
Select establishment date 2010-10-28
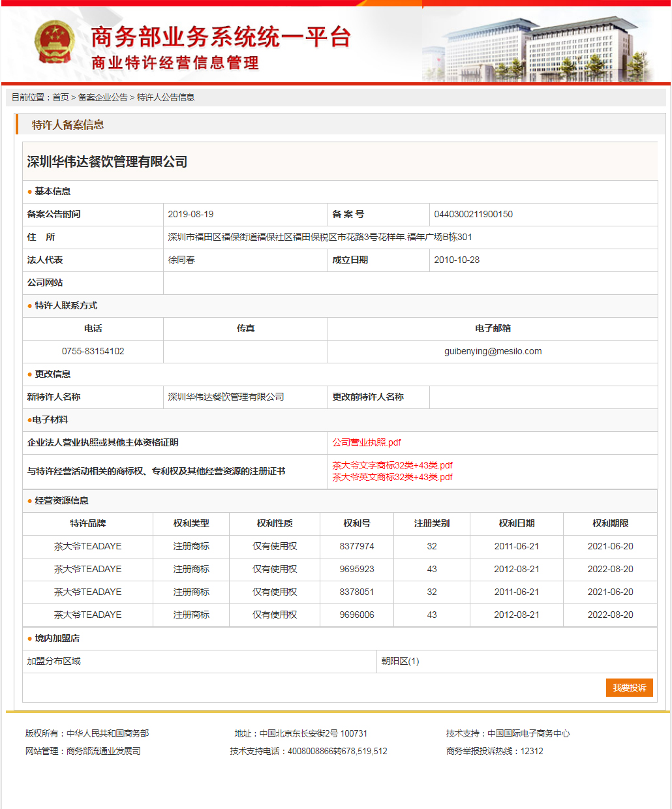[x=457, y=260]
